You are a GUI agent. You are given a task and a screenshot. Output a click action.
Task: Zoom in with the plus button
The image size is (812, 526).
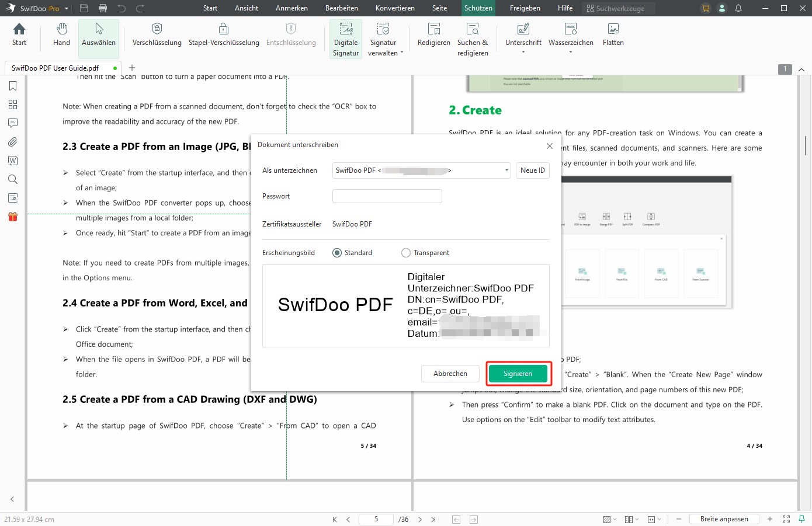770,519
